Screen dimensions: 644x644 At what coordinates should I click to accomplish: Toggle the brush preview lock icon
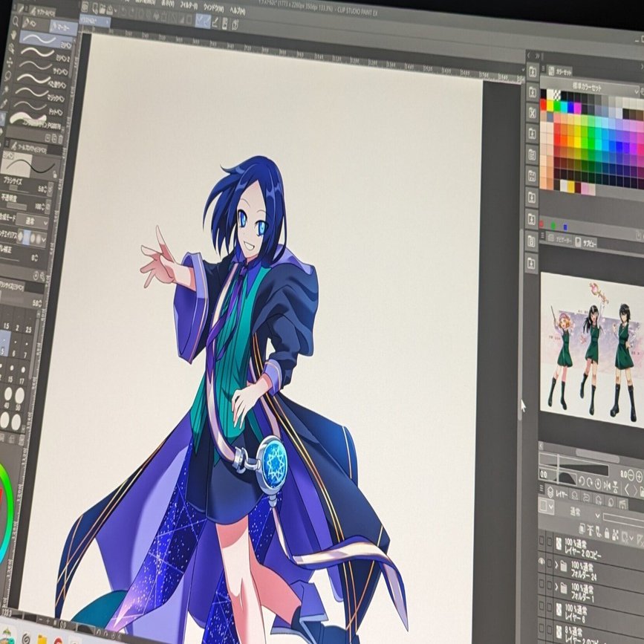click(x=55, y=174)
